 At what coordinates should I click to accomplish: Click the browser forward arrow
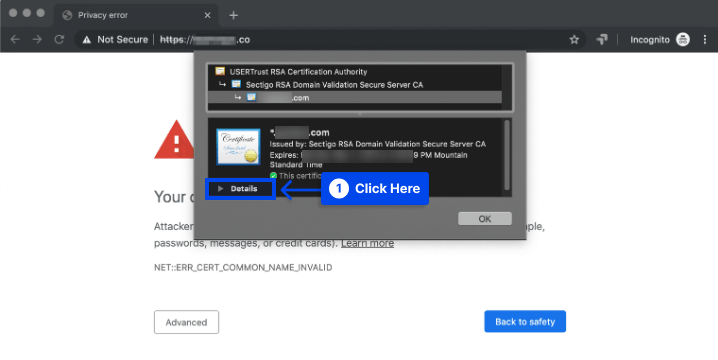[37, 40]
